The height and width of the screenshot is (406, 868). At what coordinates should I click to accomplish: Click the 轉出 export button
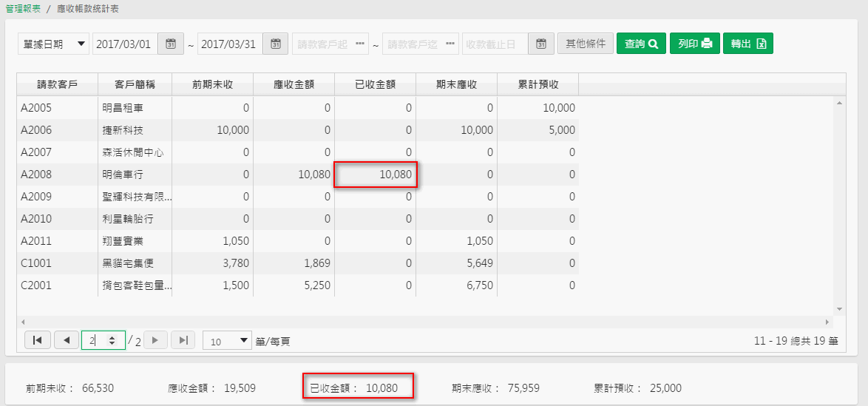point(748,44)
